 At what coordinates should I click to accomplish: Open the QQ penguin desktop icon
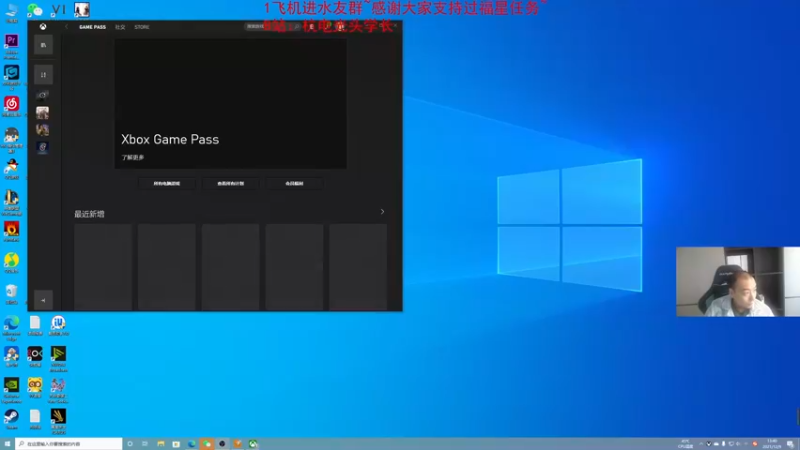tap(11, 169)
